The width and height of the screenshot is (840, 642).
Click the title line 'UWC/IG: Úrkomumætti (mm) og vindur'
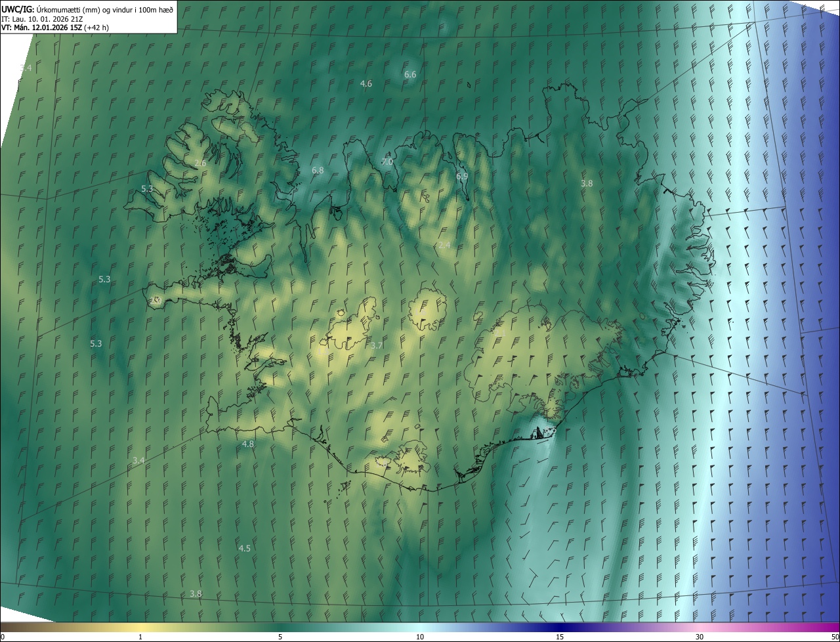pos(87,9)
